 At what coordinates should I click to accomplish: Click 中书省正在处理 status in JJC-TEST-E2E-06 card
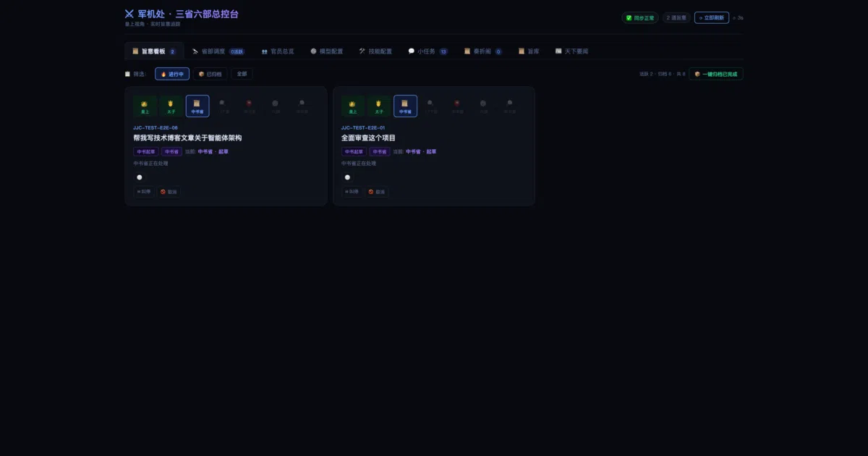[x=150, y=164]
